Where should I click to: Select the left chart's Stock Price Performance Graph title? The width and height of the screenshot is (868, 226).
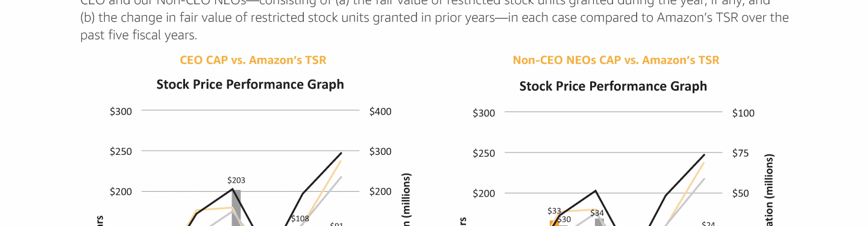click(x=250, y=84)
